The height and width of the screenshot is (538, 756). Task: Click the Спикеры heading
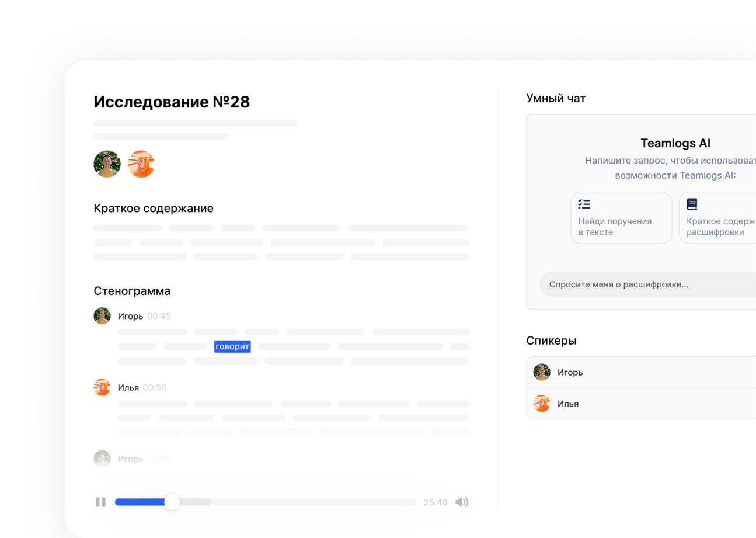[552, 341]
